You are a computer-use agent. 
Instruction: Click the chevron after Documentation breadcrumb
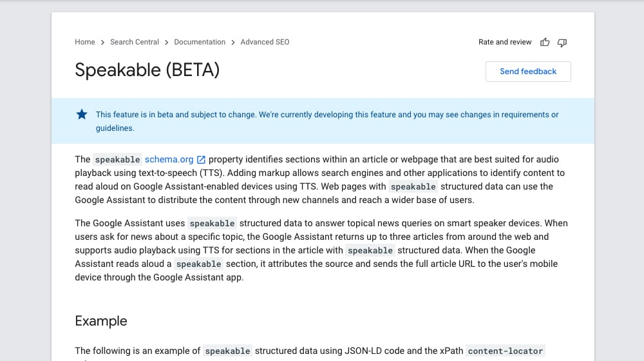tap(233, 43)
